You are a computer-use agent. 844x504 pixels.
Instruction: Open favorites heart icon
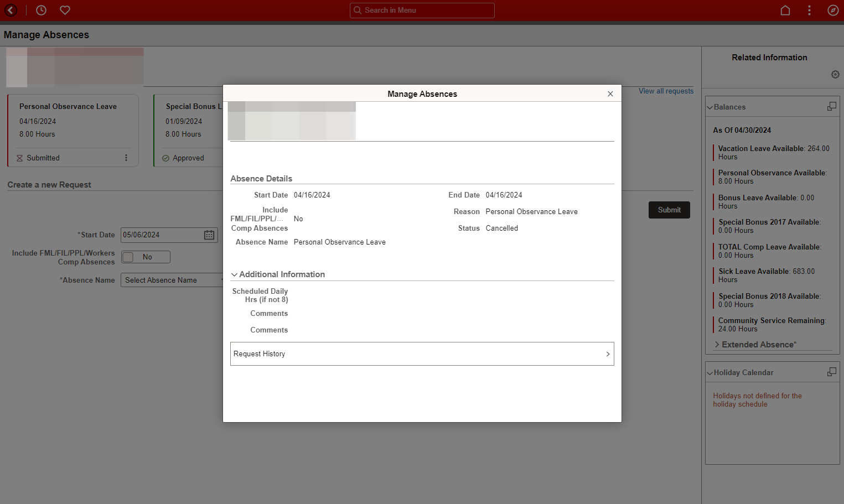(65, 10)
